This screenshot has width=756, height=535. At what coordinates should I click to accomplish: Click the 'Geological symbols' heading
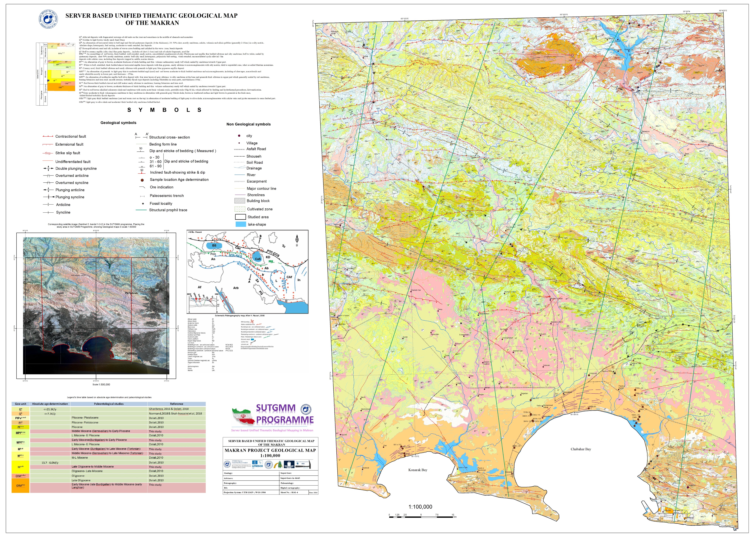118,123
